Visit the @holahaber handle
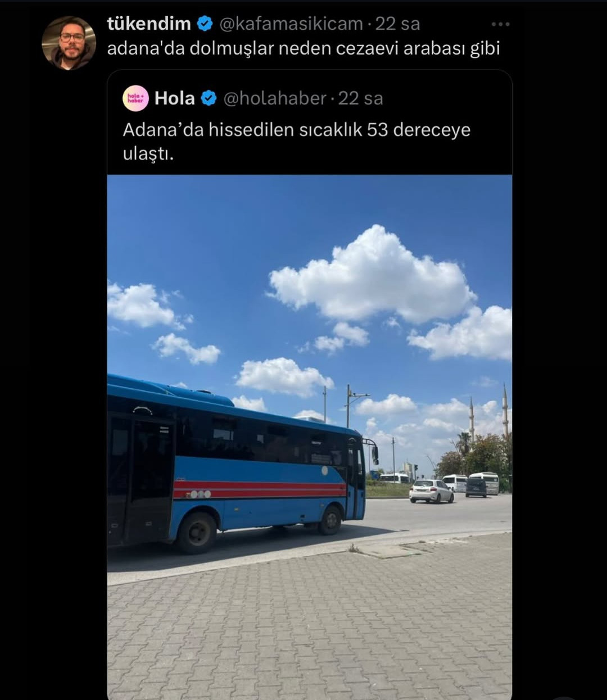Viewport: 607px width, 700px height. pyautogui.click(x=275, y=98)
